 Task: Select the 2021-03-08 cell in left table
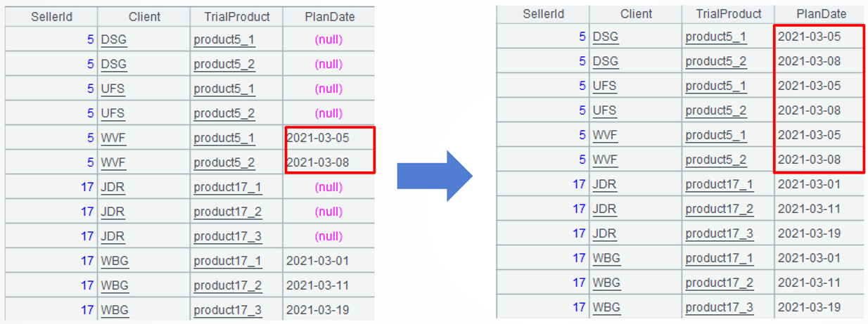(317, 162)
